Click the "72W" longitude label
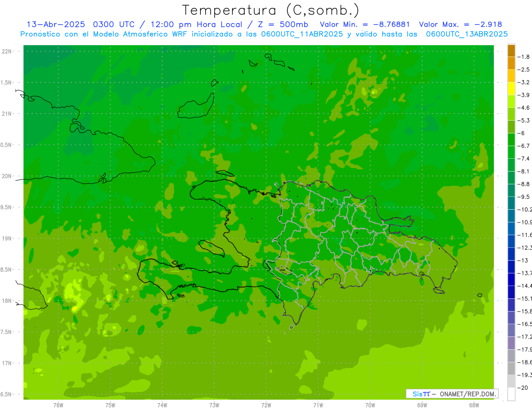The height and width of the screenshot is (411, 532). pos(266,405)
